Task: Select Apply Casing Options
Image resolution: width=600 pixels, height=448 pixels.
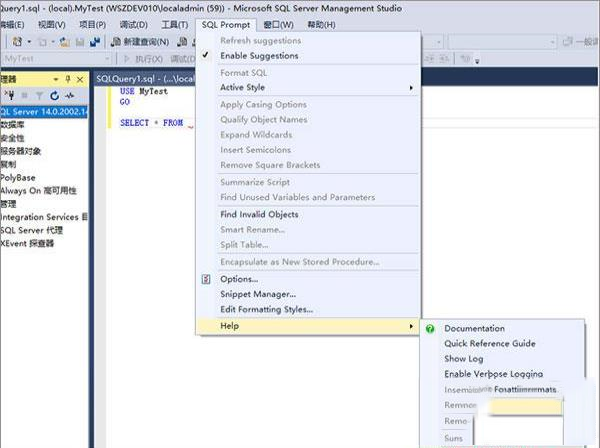Action: (263, 104)
